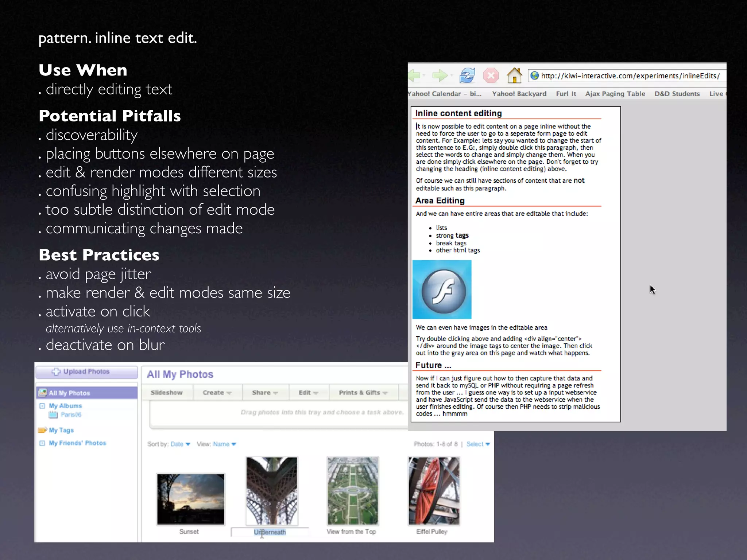Click the 'strong tags' list item

pos(452,236)
